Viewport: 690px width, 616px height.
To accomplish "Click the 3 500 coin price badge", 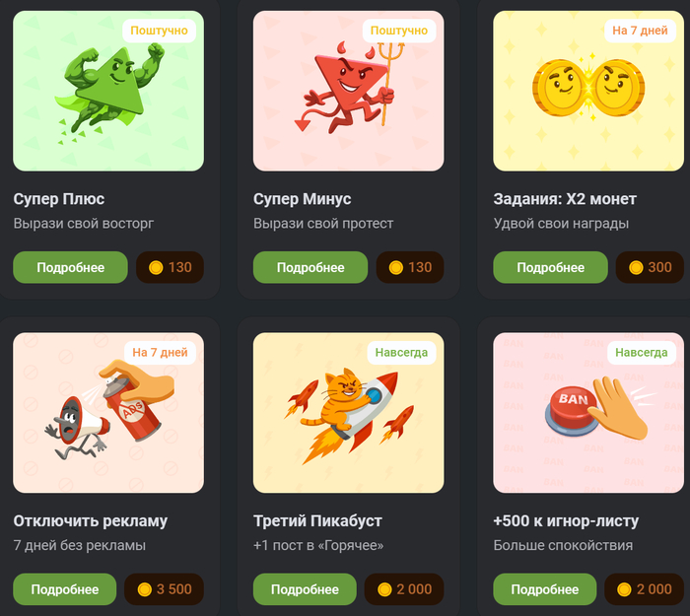I will tap(165, 589).
